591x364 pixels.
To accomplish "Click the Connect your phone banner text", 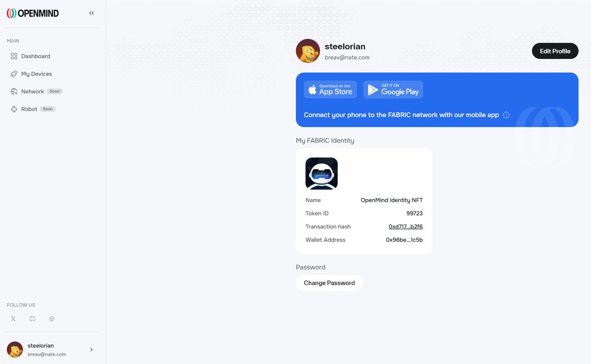I will [401, 115].
